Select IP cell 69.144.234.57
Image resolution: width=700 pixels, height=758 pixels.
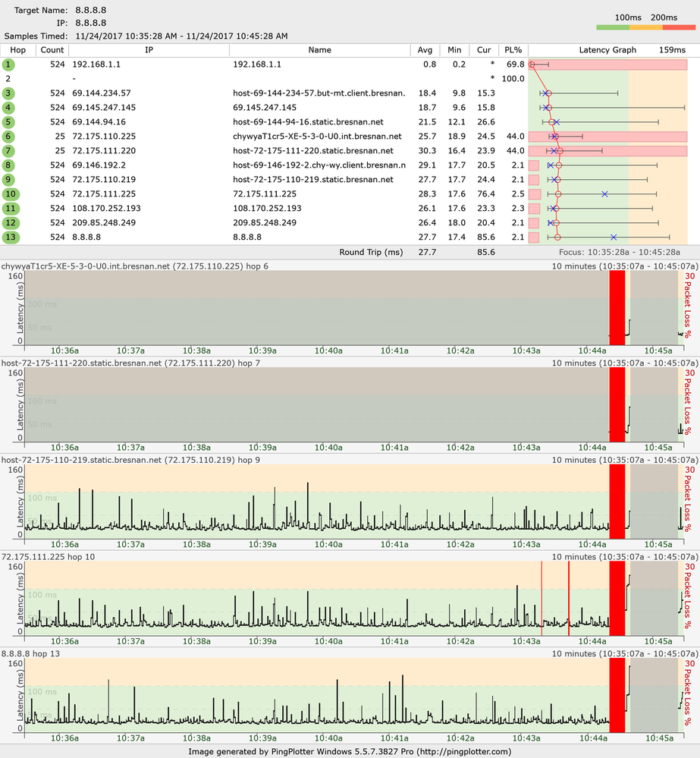[x=102, y=93]
